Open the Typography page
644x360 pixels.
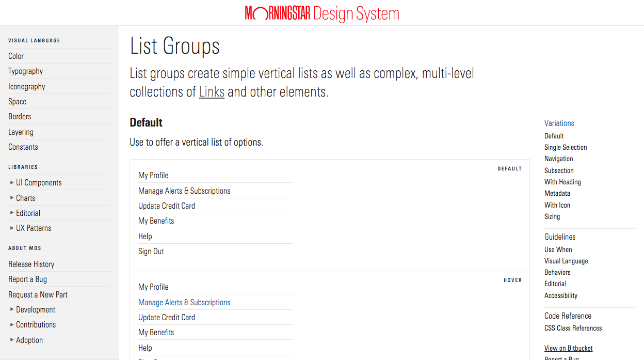pyautogui.click(x=25, y=71)
